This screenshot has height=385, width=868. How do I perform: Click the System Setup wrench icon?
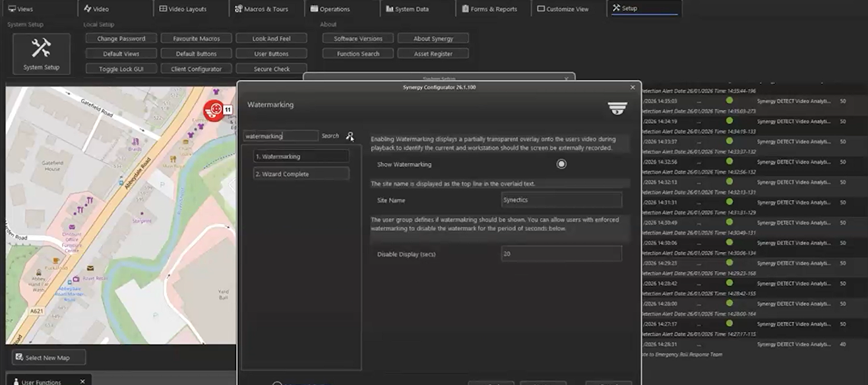click(x=41, y=49)
